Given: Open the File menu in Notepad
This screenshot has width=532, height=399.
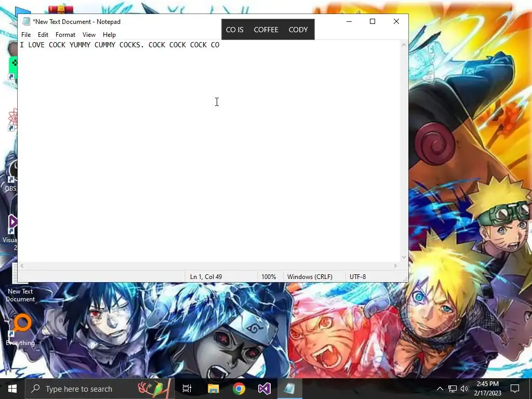Looking at the screenshot, I should pyautogui.click(x=26, y=35).
